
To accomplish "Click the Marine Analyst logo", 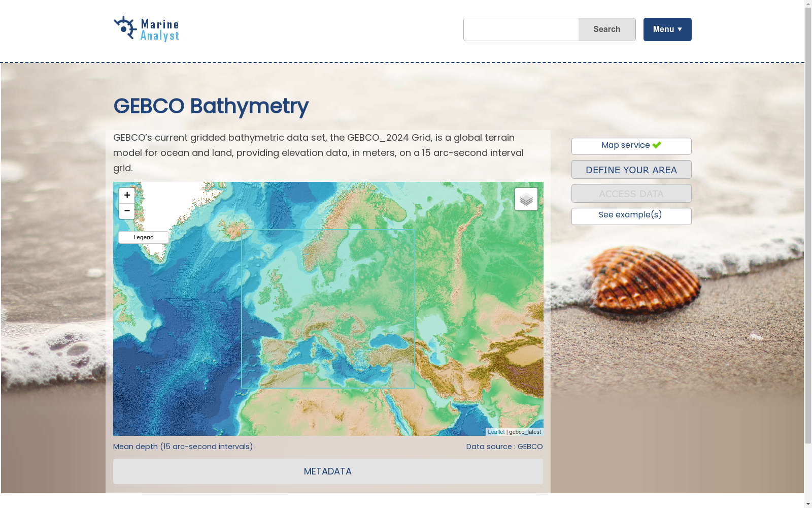I will tap(146, 28).
